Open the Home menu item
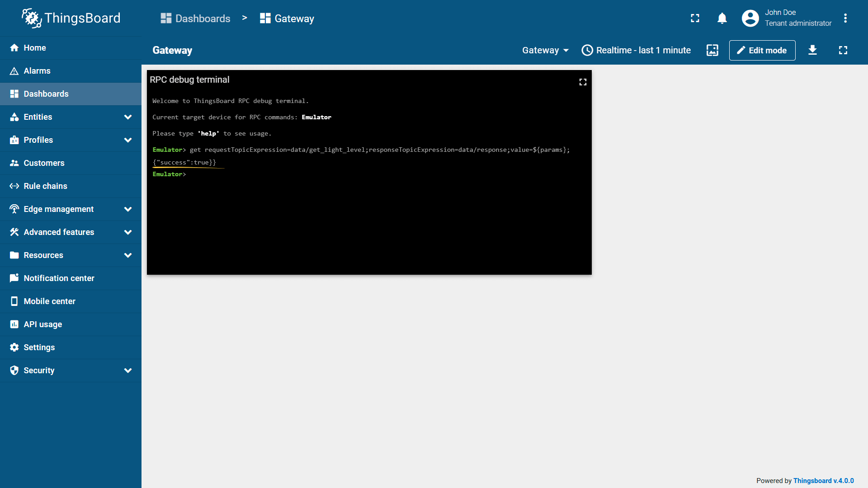 71,48
